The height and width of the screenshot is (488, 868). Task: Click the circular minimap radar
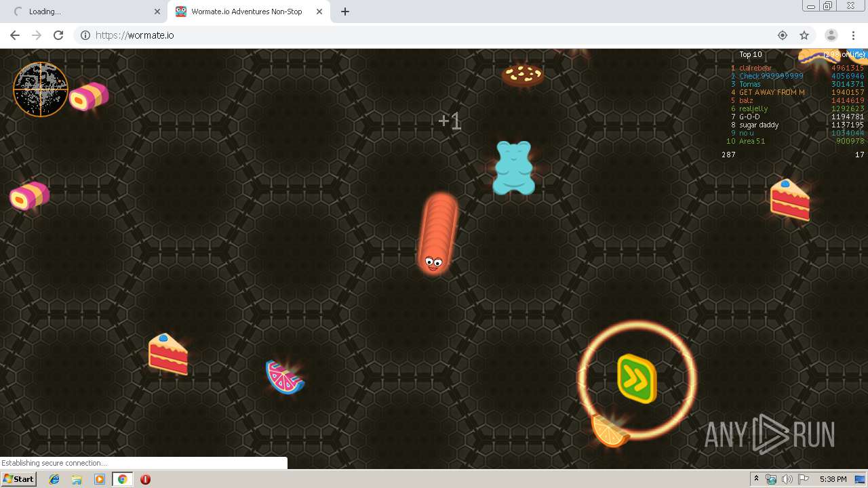(x=41, y=89)
